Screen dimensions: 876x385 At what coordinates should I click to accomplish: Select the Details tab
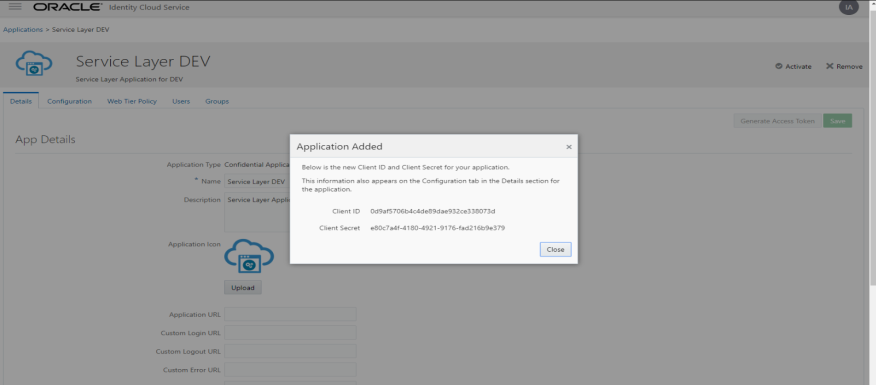[21, 101]
